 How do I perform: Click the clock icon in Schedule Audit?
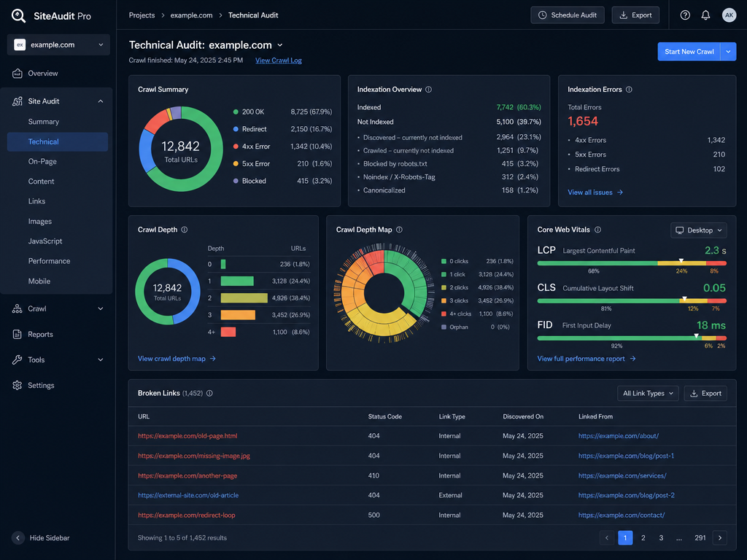point(542,15)
